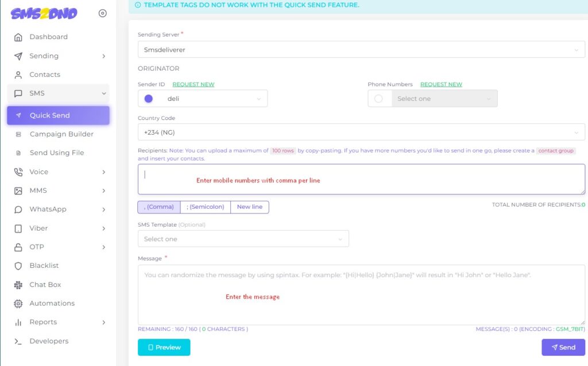Open the Country Code dropdown
Screen dimensions: 588x366
(x=361, y=133)
